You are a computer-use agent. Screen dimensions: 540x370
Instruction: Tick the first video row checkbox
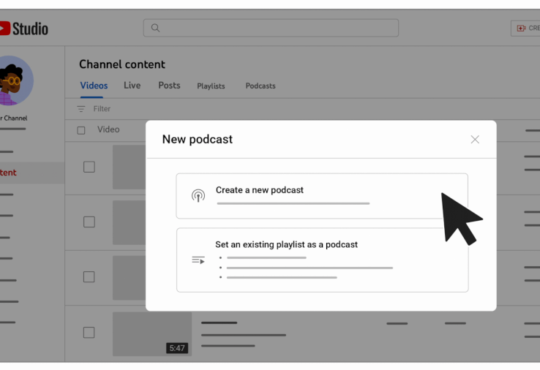[x=89, y=167]
